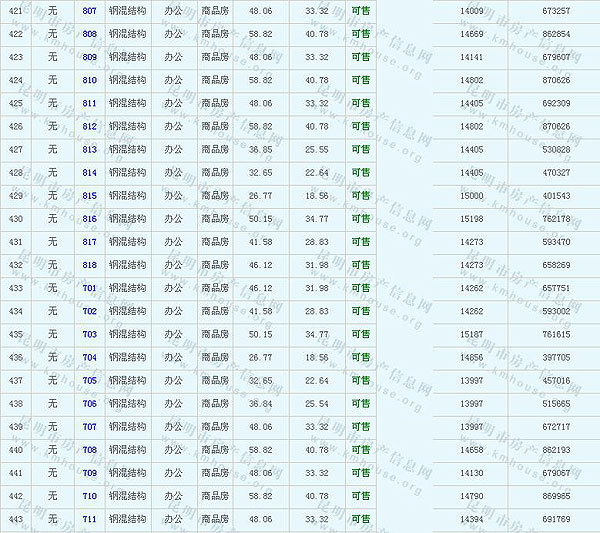This screenshot has width=600, height=533.
Task: Click room 810 link
Action: coord(90,80)
